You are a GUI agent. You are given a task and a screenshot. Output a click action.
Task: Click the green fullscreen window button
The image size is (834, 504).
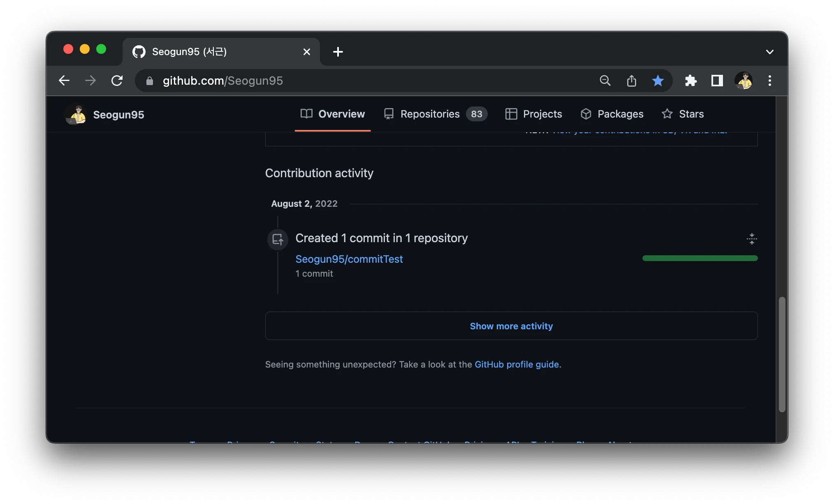point(101,49)
